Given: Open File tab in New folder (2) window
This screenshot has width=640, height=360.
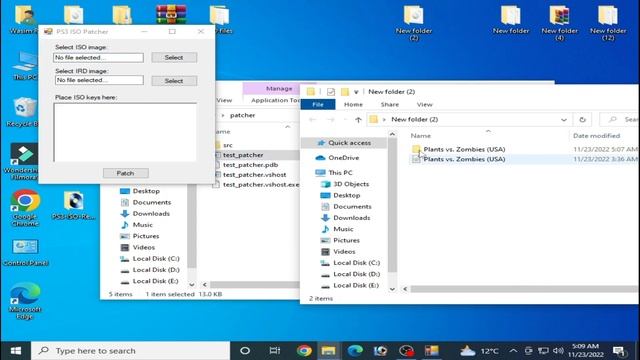Looking at the screenshot, I should coord(318,104).
